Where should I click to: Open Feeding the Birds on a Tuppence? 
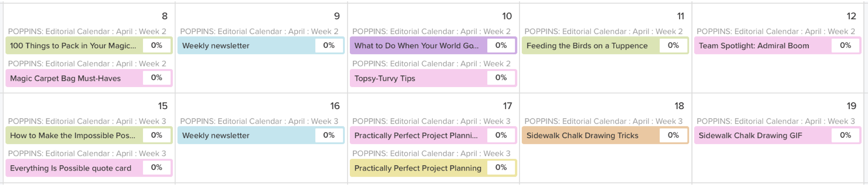[587, 46]
